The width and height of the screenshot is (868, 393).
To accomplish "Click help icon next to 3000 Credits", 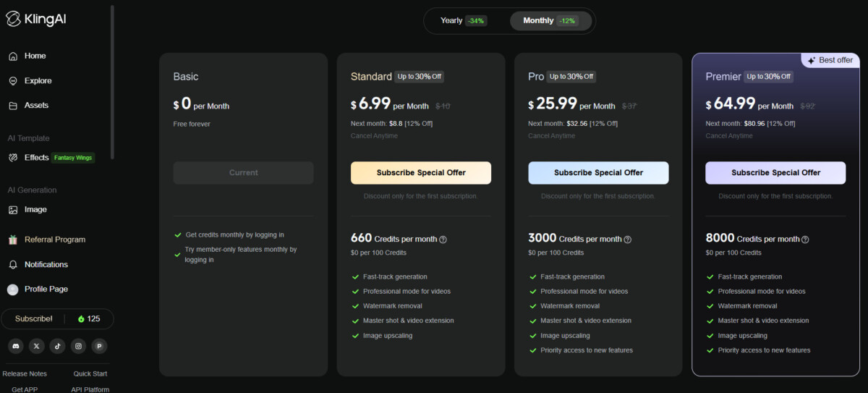I will pyautogui.click(x=628, y=240).
